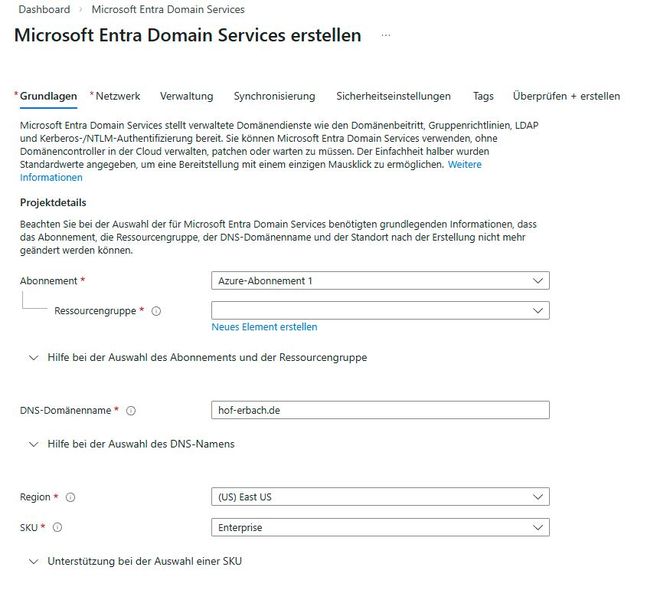657x600 pixels.
Task: Open info tooltip next to Ressourcengruppe
Action: point(156,311)
